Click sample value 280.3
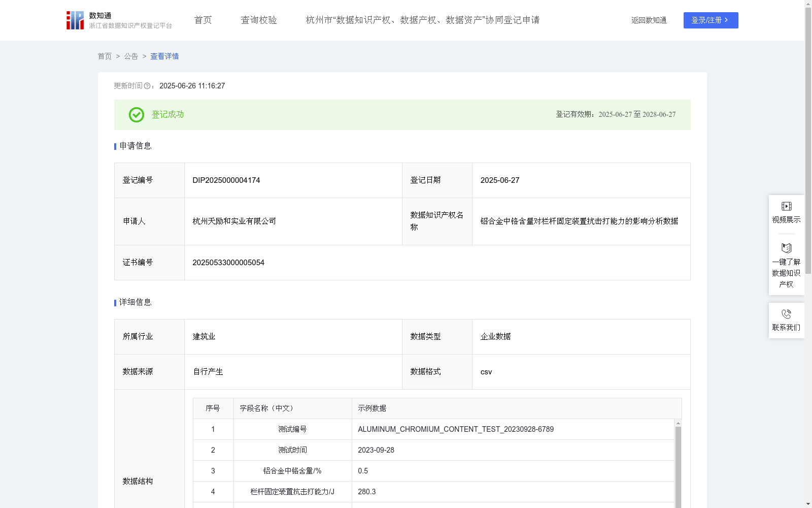 point(367,492)
